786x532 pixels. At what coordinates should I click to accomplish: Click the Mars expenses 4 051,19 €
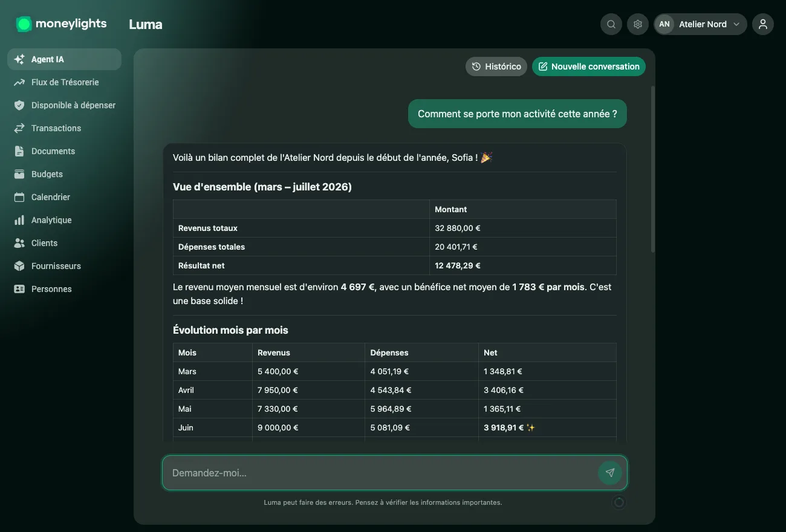pyautogui.click(x=389, y=371)
